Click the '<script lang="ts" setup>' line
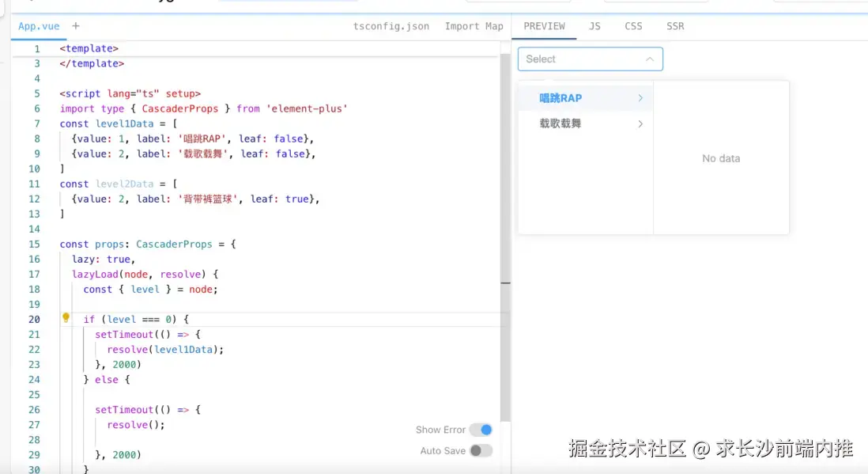This screenshot has width=868, height=474. coord(130,93)
